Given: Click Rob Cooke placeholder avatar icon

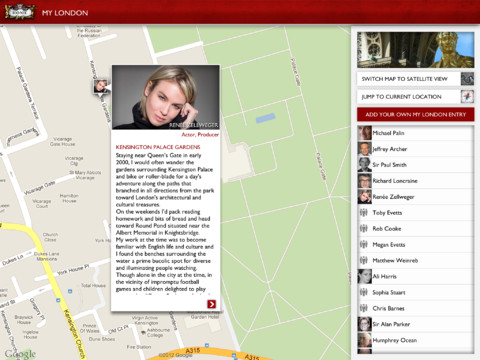Looking at the screenshot, I should click(x=364, y=228).
